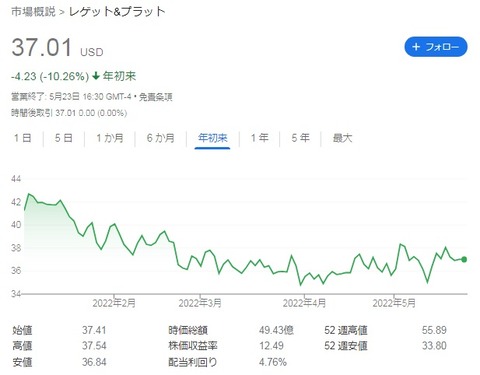Click the green endpoint dot on chart
The height and width of the screenshot is (375, 480).
(x=464, y=259)
